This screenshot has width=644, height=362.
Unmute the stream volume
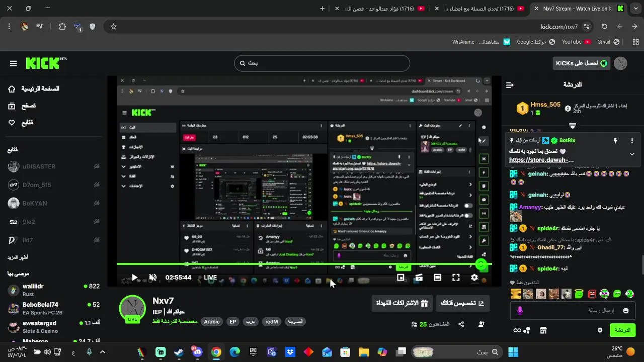point(153,278)
